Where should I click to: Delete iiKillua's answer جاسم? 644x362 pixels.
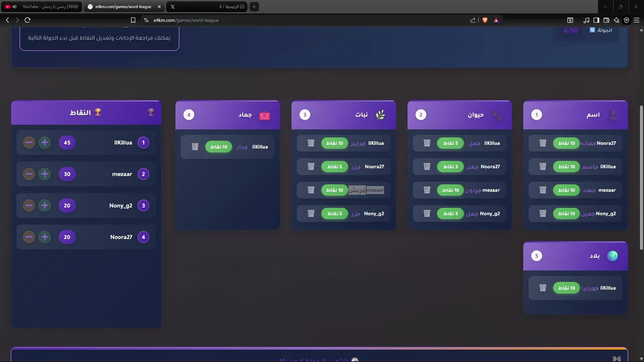point(543,167)
